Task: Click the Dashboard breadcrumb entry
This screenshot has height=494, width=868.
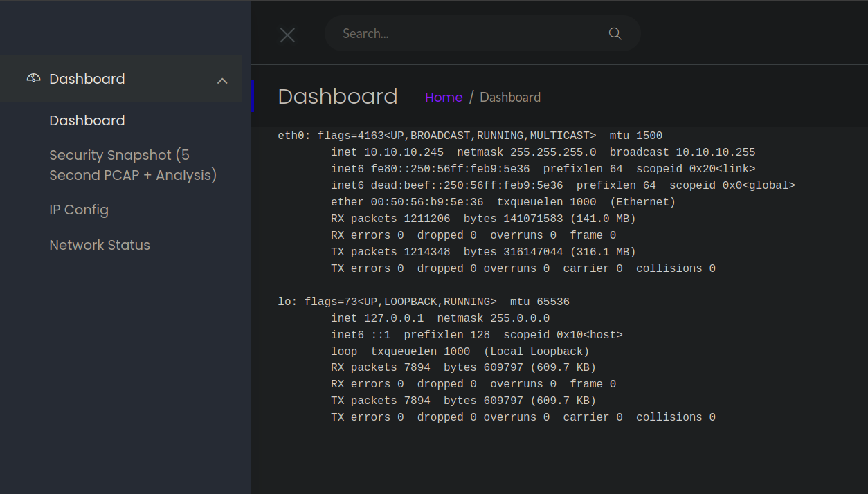Action: point(510,97)
